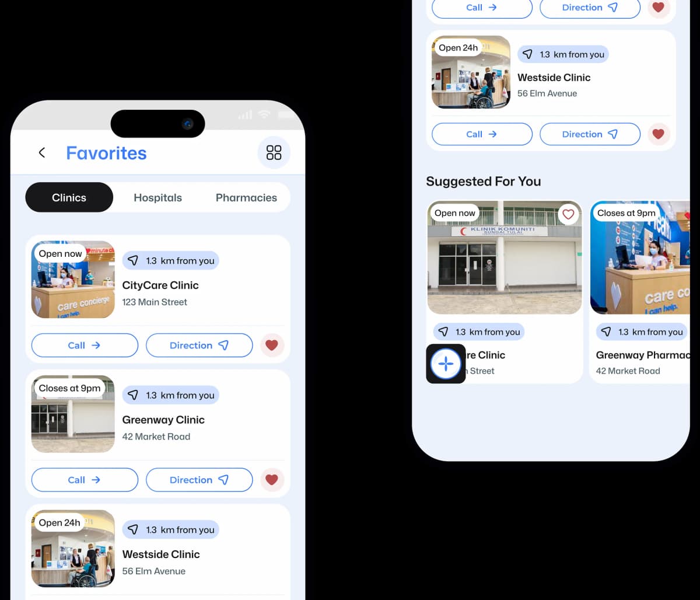The height and width of the screenshot is (600, 700).
Task: Call CityCare Clinic
Action: (85, 346)
